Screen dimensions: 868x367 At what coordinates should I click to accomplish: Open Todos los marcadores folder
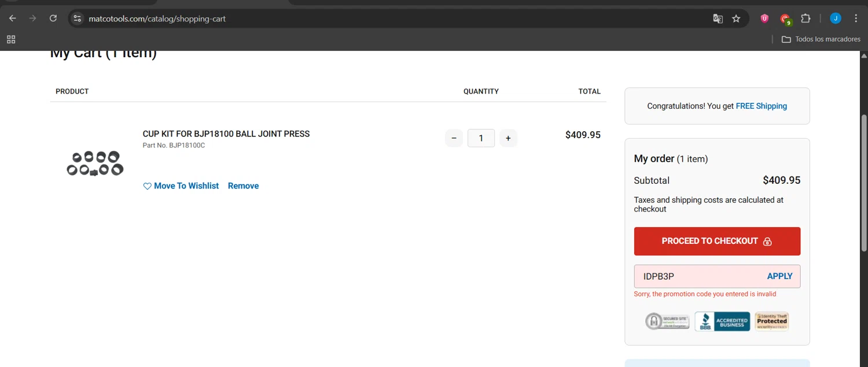click(x=821, y=39)
